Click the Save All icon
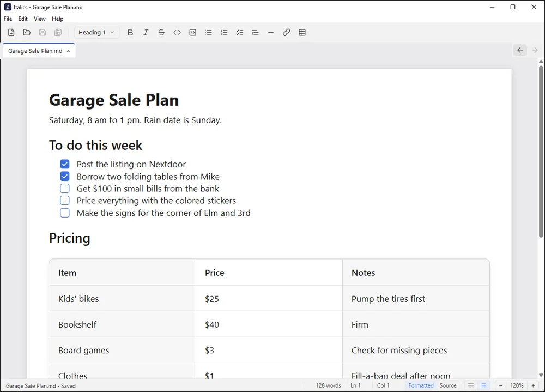 58,32
